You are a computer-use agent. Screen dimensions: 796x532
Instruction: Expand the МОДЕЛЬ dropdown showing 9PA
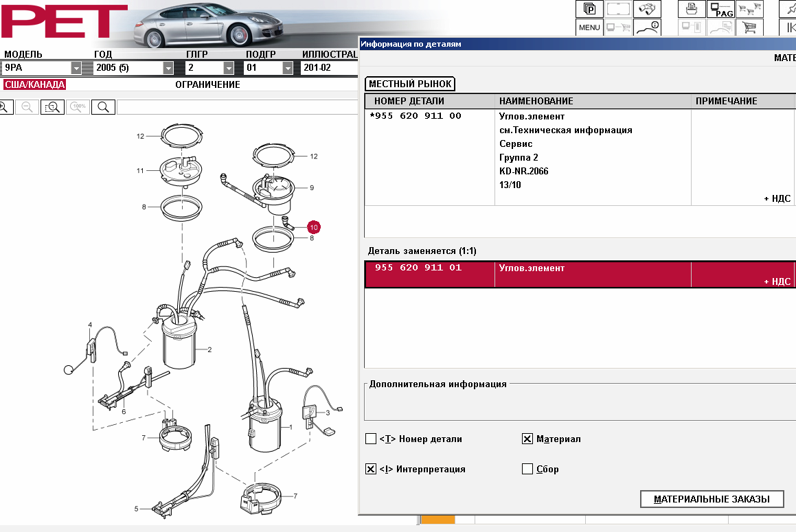click(x=76, y=68)
